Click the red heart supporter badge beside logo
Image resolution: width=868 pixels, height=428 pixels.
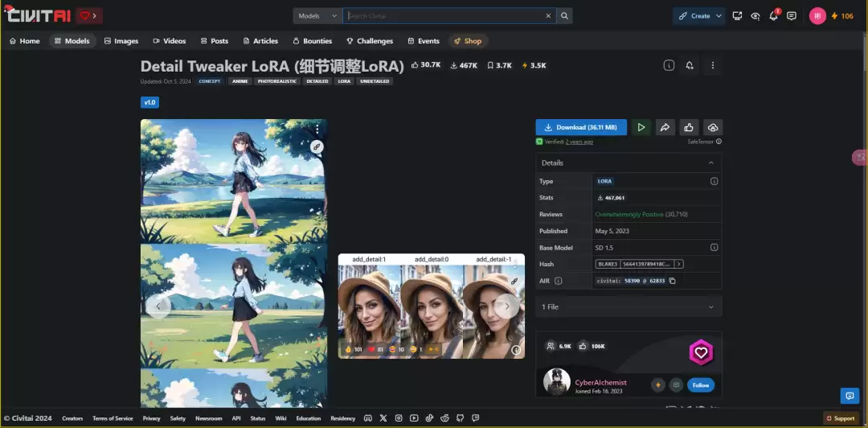click(88, 16)
